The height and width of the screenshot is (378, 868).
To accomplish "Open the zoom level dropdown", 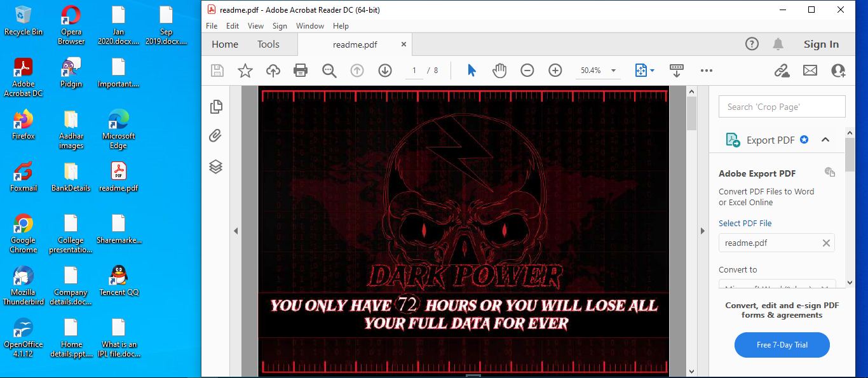I will click(612, 71).
